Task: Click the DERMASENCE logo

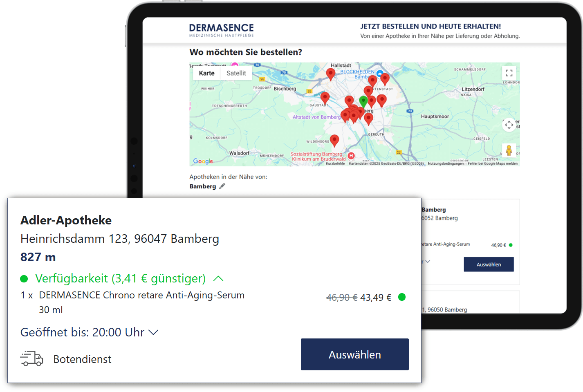Action: point(221,30)
